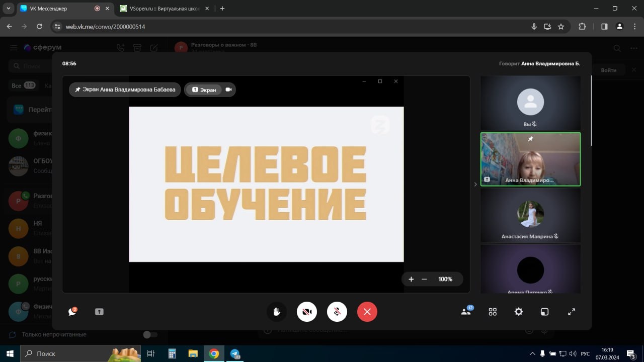Reload the current page
Image resolution: width=644 pixels, height=362 pixels.
coord(39,27)
